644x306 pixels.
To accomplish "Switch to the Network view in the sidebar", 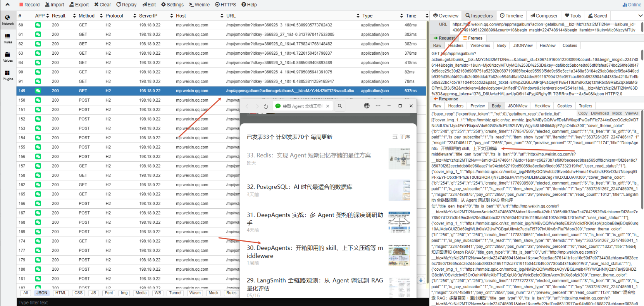I will (8, 20).
